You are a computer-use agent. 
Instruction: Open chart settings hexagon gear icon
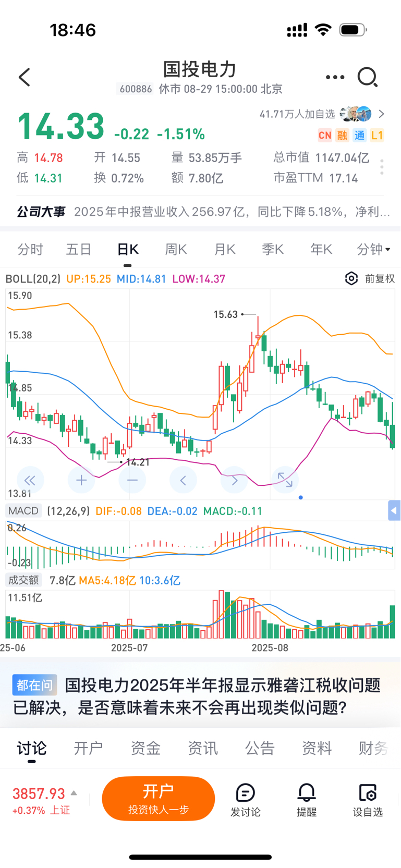click(352, 278)
